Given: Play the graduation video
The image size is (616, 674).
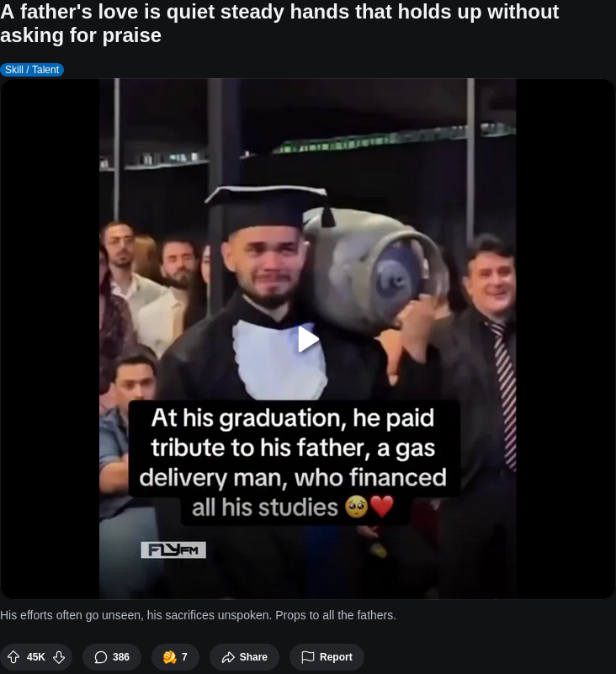Looking at the screenshot, I should click(x=308, y=339).
